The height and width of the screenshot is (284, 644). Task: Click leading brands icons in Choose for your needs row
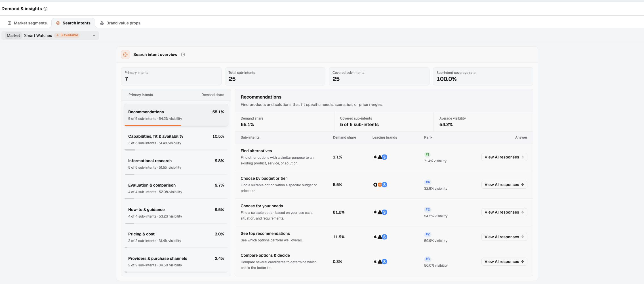[380, 212]
